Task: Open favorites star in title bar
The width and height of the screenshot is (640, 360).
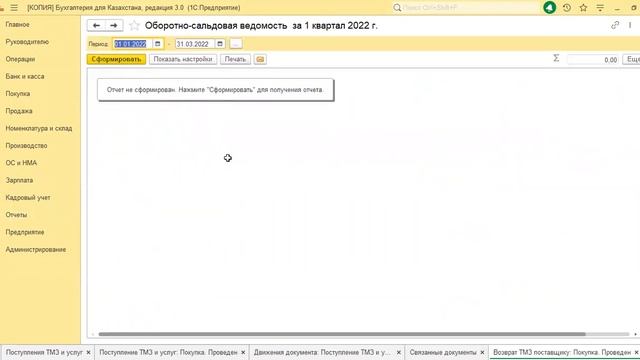Action: (584, 7)
